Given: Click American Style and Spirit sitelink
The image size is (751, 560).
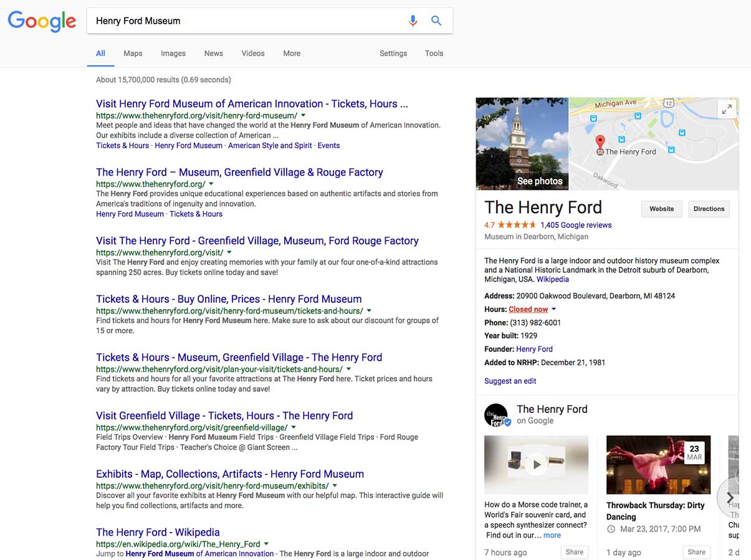Looking at the screenshot, I should (270, 146).
